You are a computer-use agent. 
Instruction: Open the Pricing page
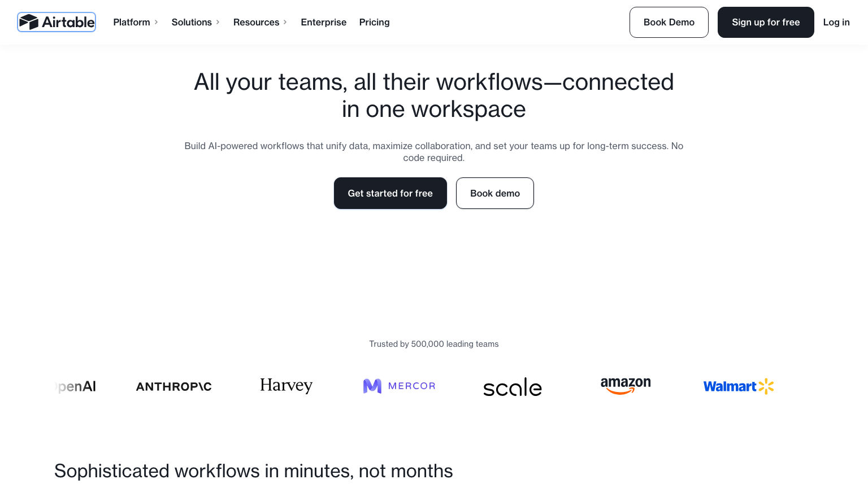[x=374, y=23]
